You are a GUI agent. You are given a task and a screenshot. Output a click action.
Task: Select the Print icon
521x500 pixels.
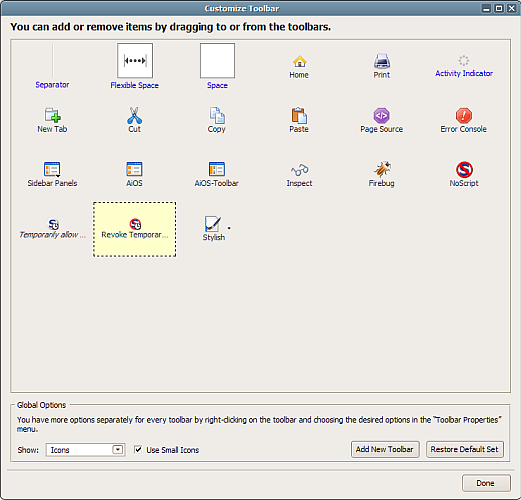point(382,61)
